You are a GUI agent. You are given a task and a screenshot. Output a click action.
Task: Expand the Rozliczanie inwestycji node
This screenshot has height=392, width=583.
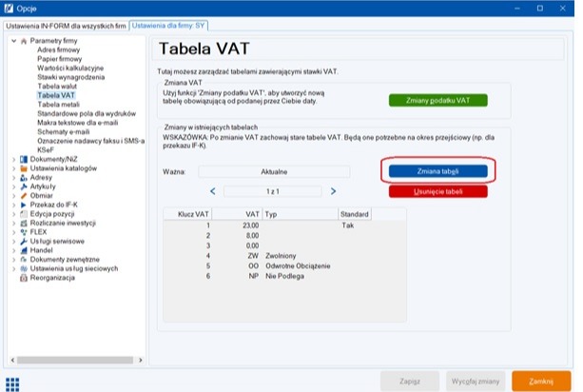pyautogui.click(x=13, y=224)
